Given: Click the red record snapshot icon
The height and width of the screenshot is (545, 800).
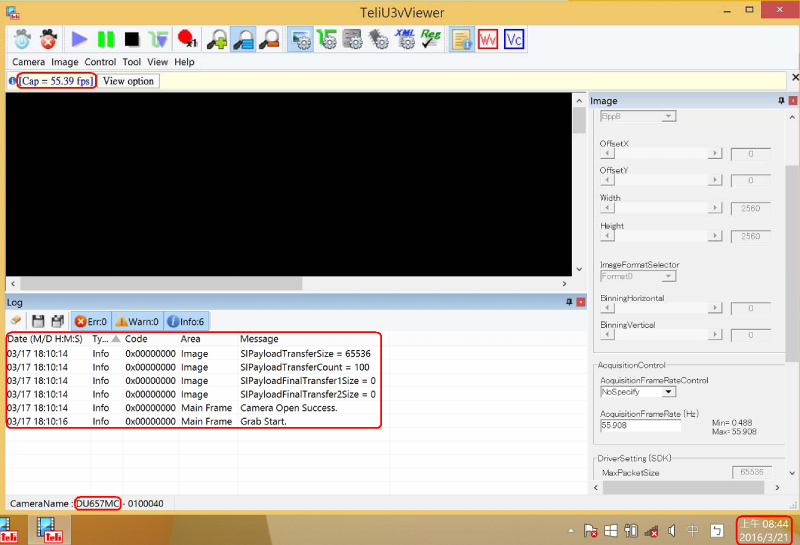Looking at the screenshot, I should [186, 40].
